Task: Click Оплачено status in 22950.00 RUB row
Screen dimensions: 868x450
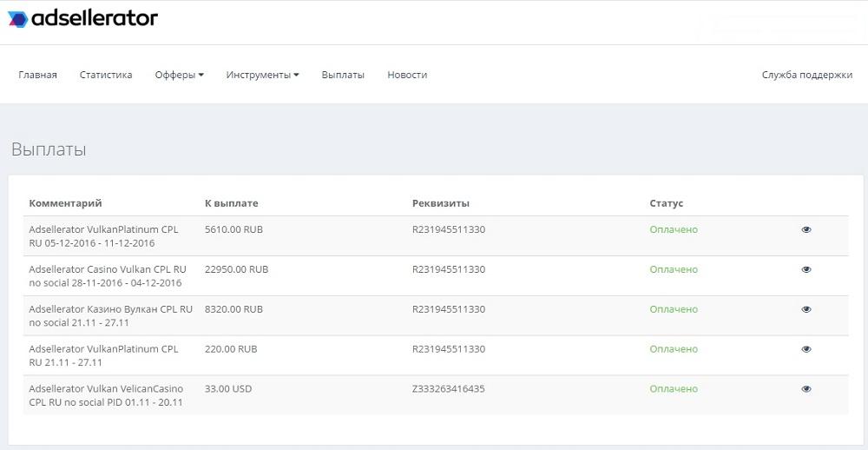Action: coord(674,269)
